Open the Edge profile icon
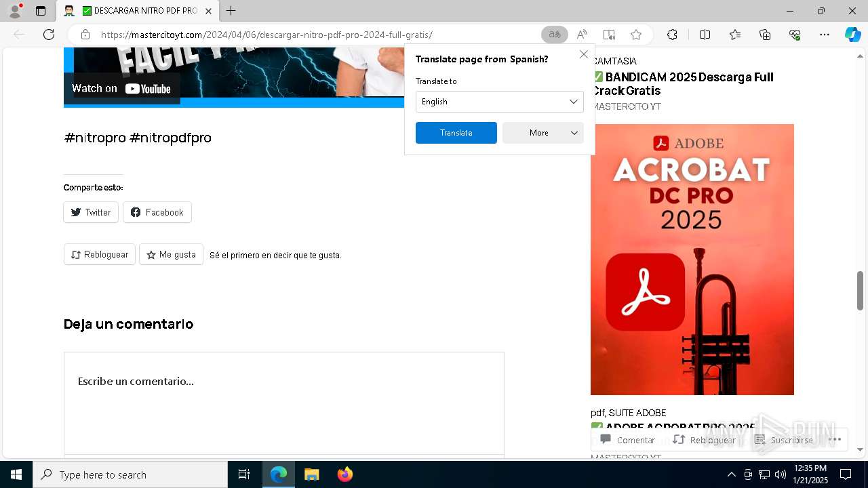868x488 pixels. coord(15,11)
